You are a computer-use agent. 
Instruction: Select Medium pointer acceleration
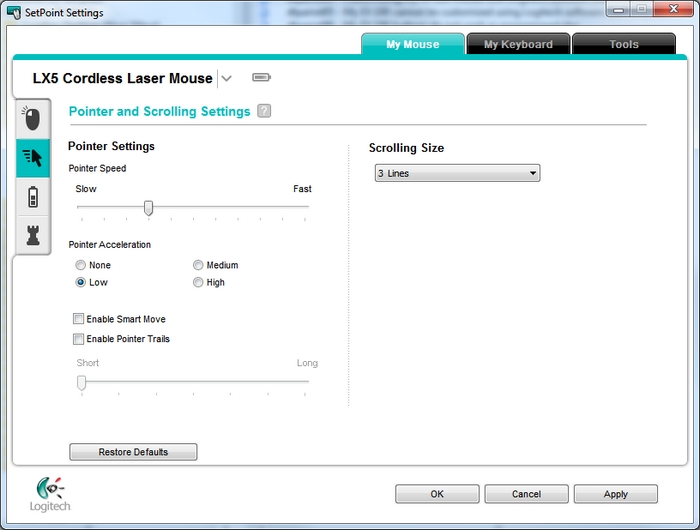coord(198,265)
